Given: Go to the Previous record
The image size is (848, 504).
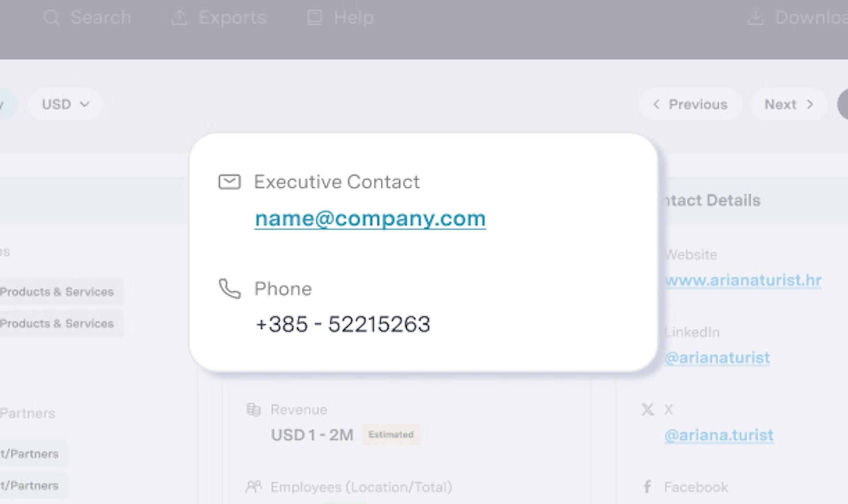Looking at the screenshot, I should click(x=690, y=105).
